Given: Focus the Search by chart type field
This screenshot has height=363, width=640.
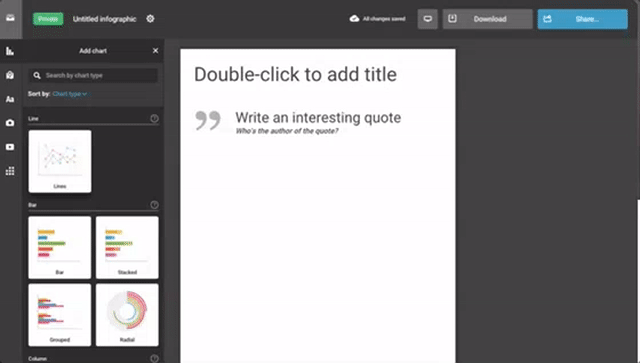Looking at the screenshot, I should [x=93, y=76].
